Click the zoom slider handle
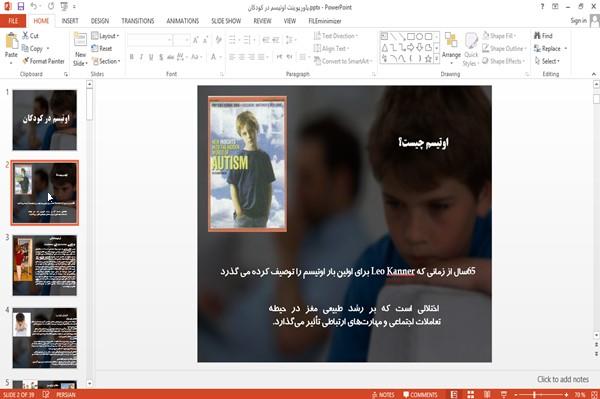 pos(534,394)
